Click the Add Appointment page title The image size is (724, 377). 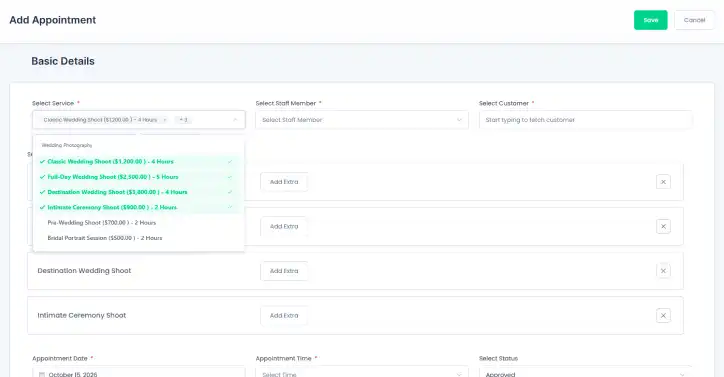(53, 20)
